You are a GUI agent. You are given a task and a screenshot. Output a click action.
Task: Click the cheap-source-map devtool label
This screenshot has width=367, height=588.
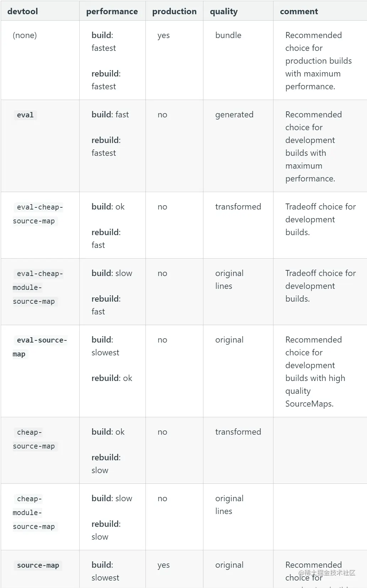[x=34, y=439]
